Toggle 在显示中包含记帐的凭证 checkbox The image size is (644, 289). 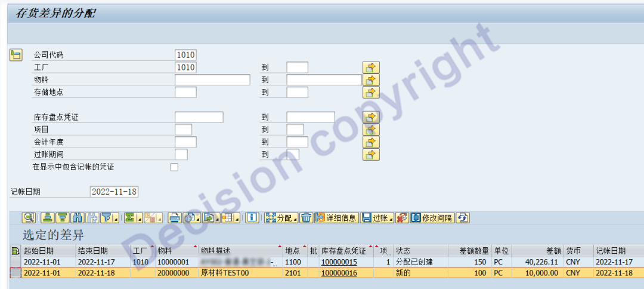point(174,167)
